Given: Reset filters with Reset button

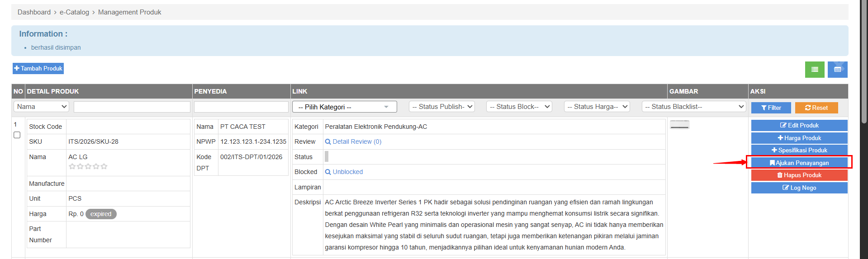Looking at the screenshot, I should [x=816, y=108].
